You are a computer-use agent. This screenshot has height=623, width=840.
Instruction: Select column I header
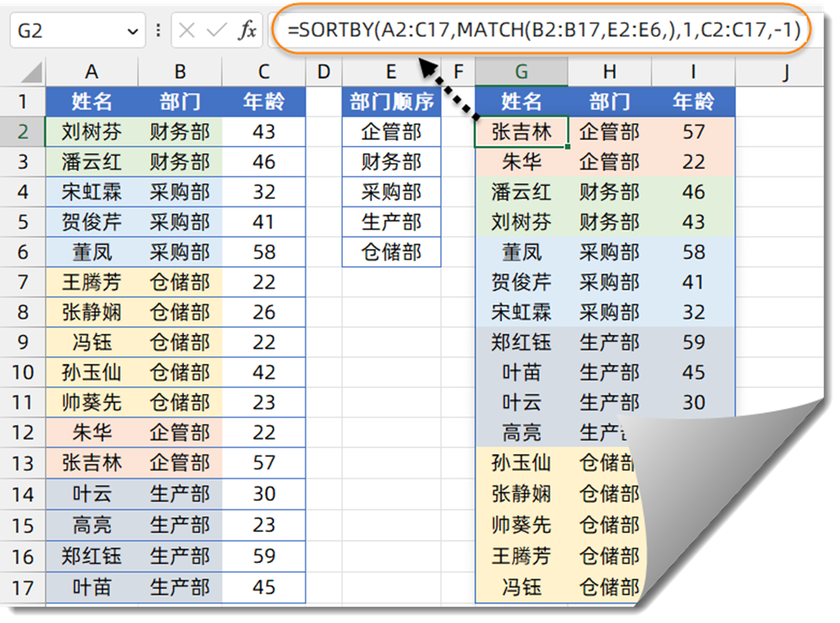click(694, 72)
